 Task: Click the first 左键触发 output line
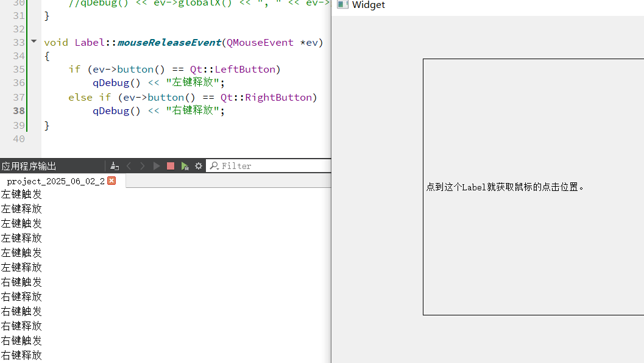pyautogui.click(x=21, y=195)
